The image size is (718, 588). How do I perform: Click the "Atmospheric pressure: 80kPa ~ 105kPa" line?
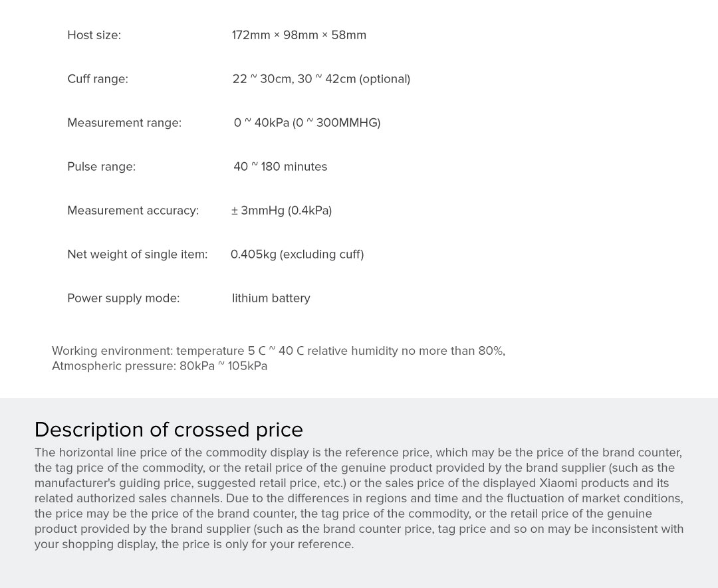pyautogui.click(x=160, y=366)
